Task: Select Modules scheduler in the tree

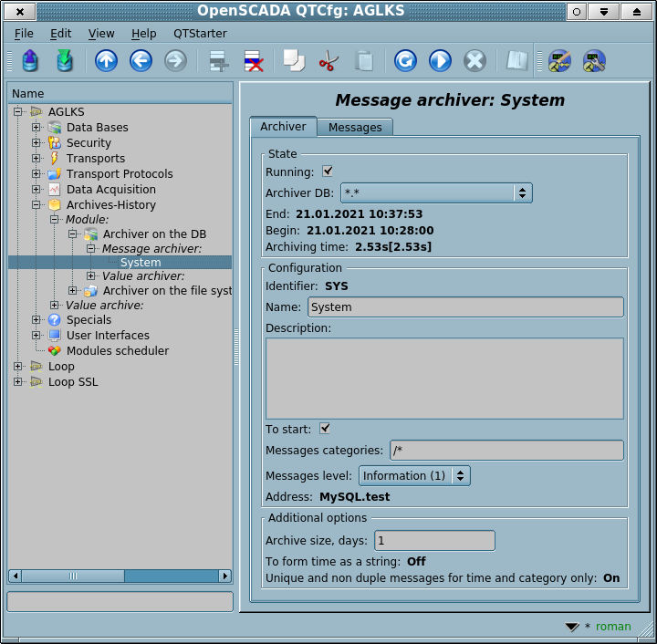Action: pyautogui.click(x=117, y=351)
